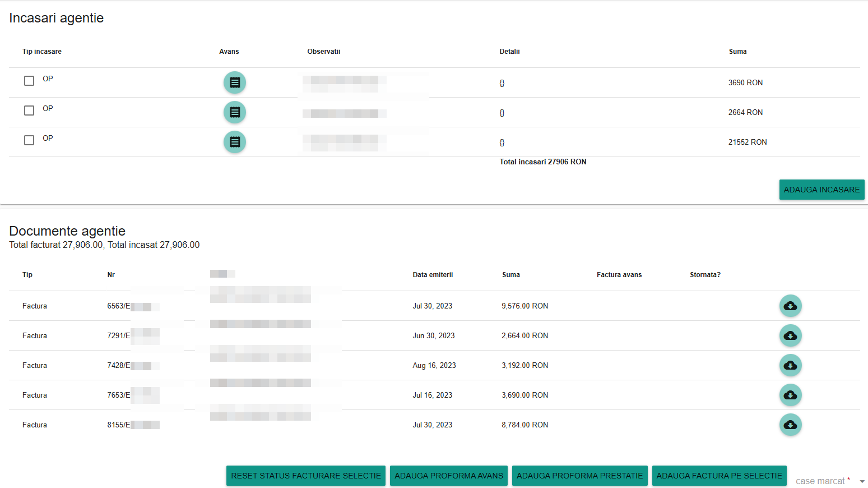868x488 pixels.
Task: Click the Incasari agentie heading
Action: coord(57,18)
